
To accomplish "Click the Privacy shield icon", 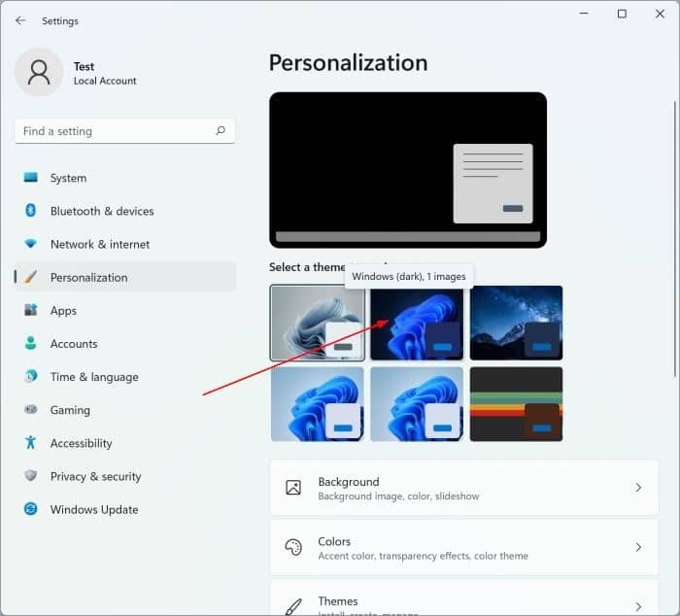I will click(x=31, y=476).
